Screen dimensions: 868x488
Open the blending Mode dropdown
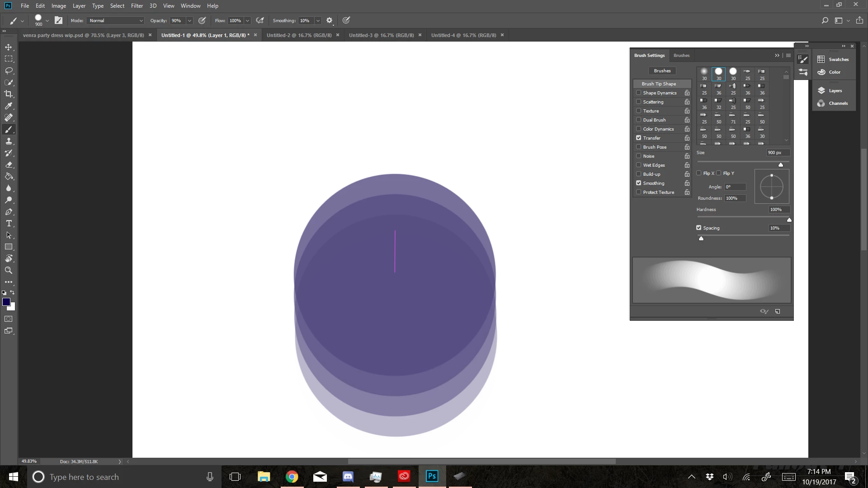116,21
